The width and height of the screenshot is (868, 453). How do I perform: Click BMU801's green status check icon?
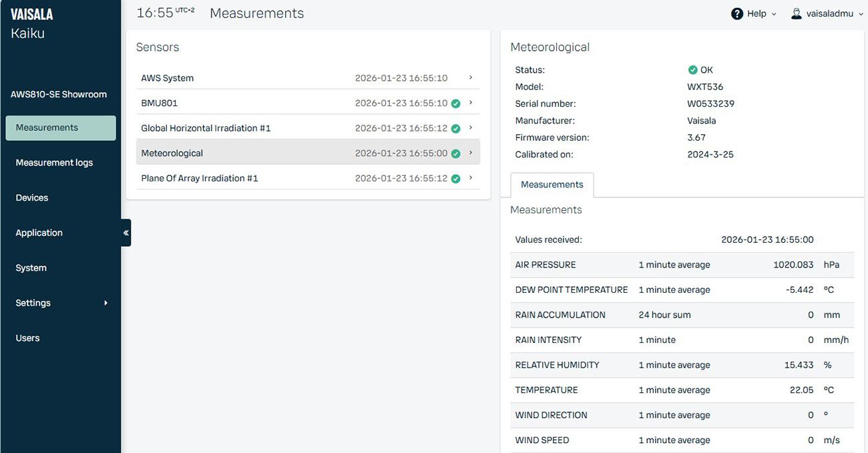click(x=455, y=103)
